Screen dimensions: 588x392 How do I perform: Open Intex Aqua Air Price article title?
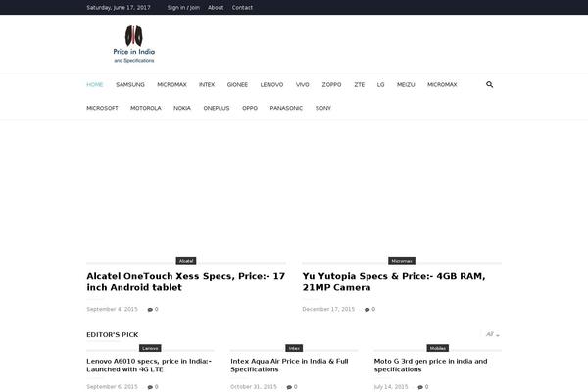click(x=289, y=365)
